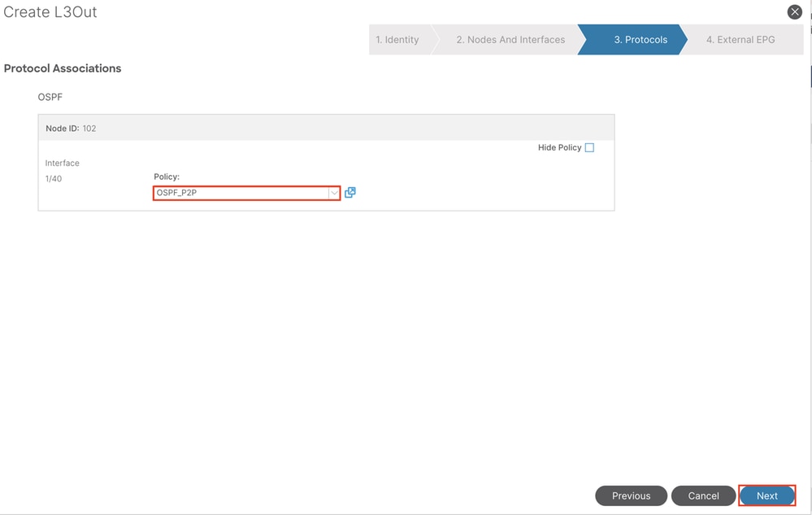Click the OSPF_P2P policy selection field
This screenshot has width=812, height=515.
(241, 193)
